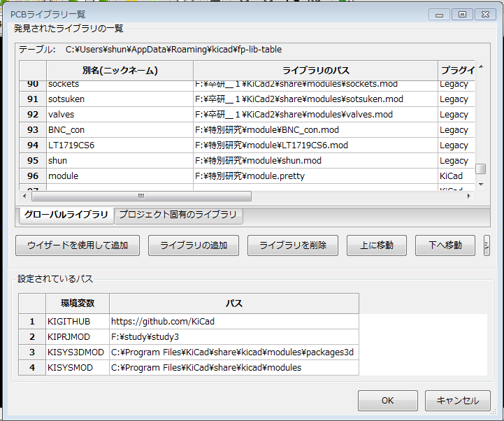This screenshot has width=504, height=421.
Task: Select the packages3d path cell
Action: pos(234,352)
